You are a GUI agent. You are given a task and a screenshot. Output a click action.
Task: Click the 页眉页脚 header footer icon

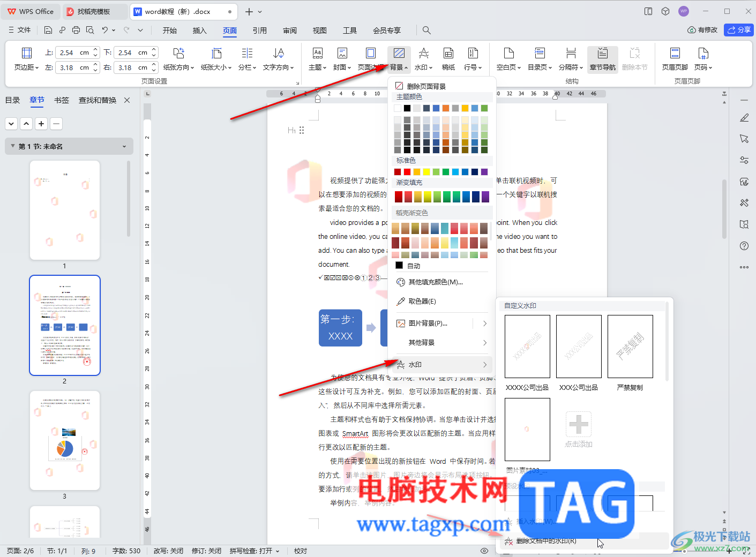(675, 53)
